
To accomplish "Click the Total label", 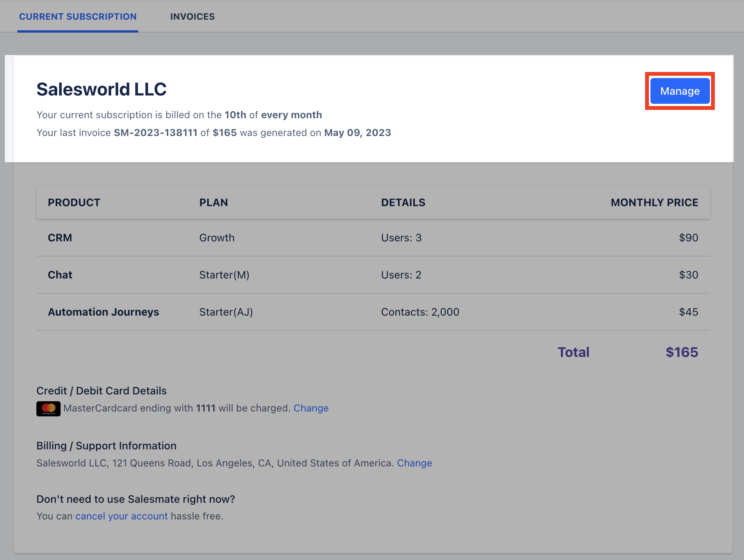I will (574, 352).
